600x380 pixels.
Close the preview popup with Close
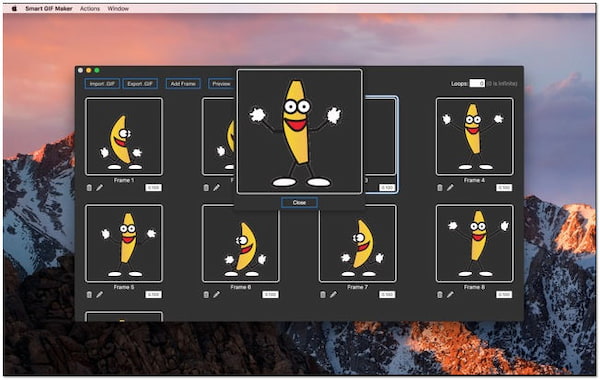pyautogui.click(x=299, y=202)
